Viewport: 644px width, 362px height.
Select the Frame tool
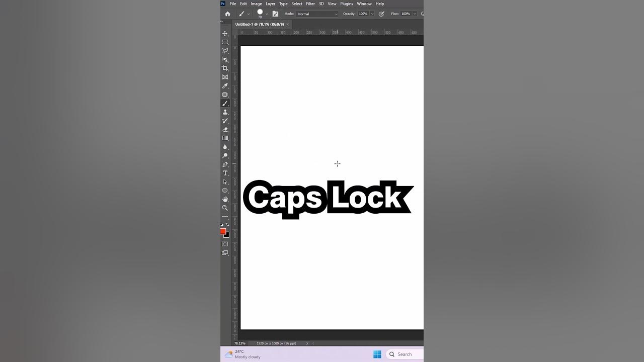(225, 77)
